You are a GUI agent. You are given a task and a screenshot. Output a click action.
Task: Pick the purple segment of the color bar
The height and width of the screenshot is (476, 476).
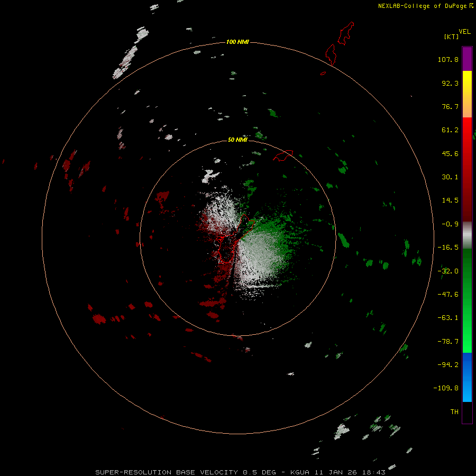pyautogui.click(x=467, y=59)
